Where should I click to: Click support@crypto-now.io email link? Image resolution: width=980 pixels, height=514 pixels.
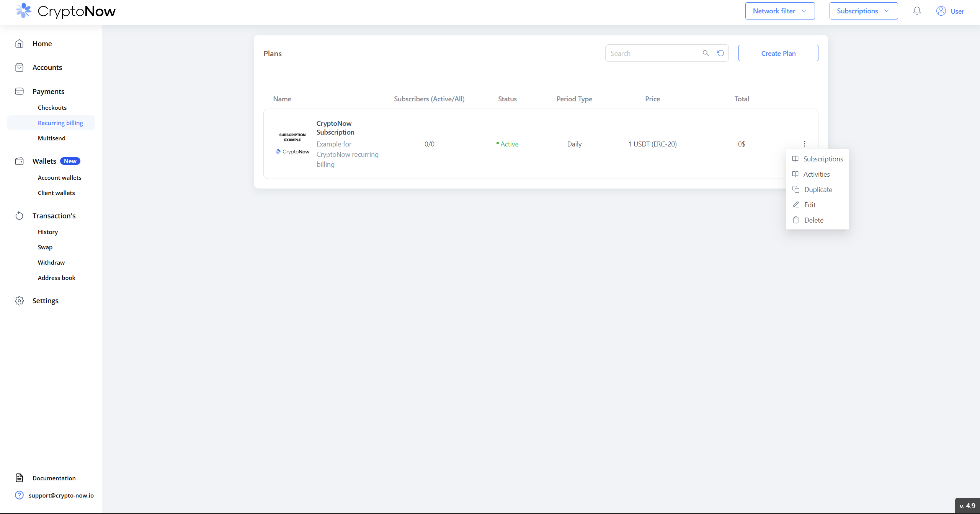pos(61,495)
